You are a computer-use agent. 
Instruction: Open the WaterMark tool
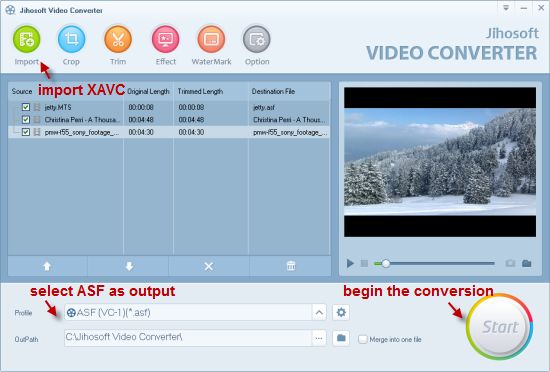pyautogui.click(x=211, y=39)
